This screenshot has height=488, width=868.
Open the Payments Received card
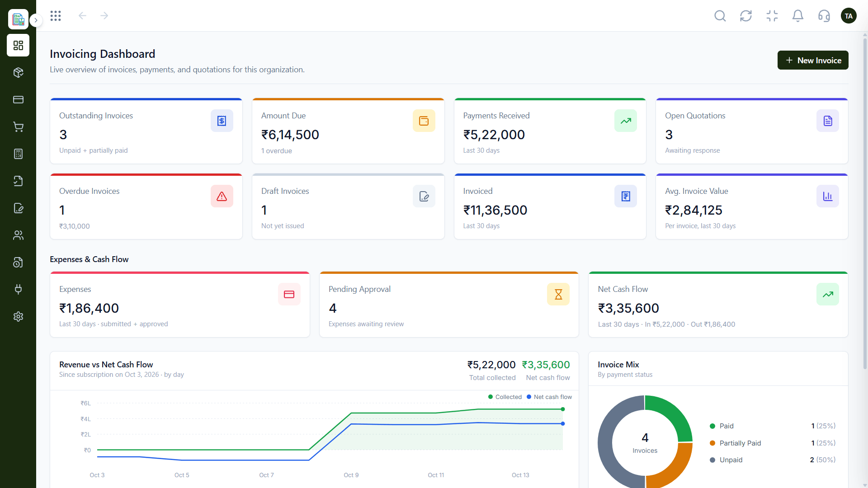click(x=550, y=131)
